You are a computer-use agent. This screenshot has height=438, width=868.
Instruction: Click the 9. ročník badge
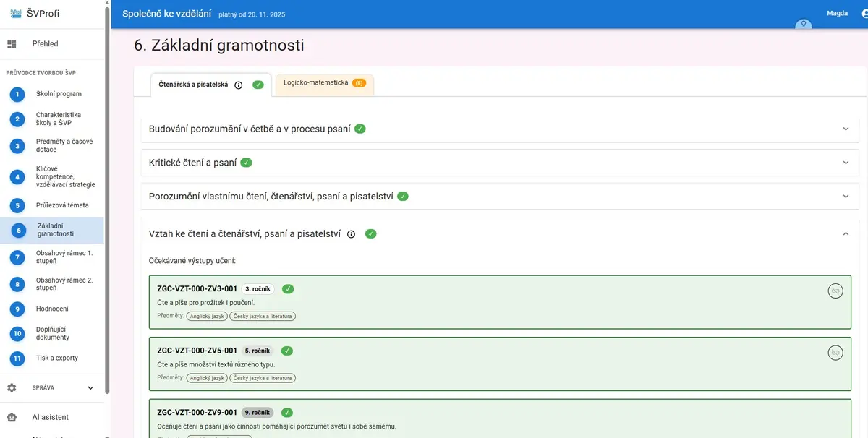(258, 413)
